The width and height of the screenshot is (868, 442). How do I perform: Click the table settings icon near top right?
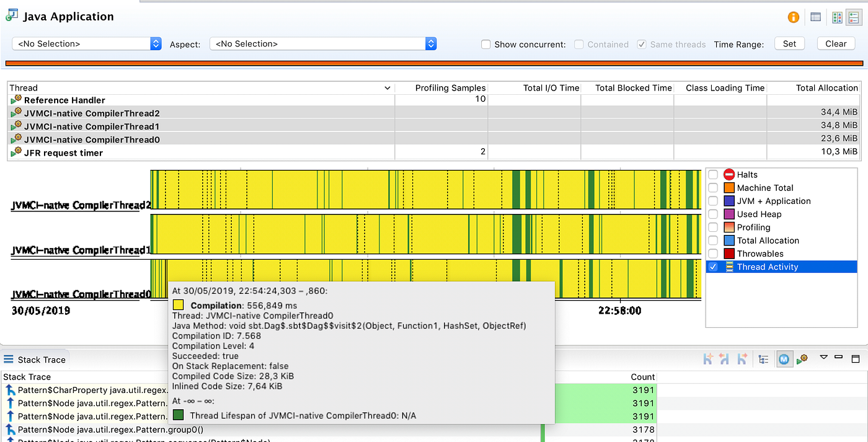[815, 17]
